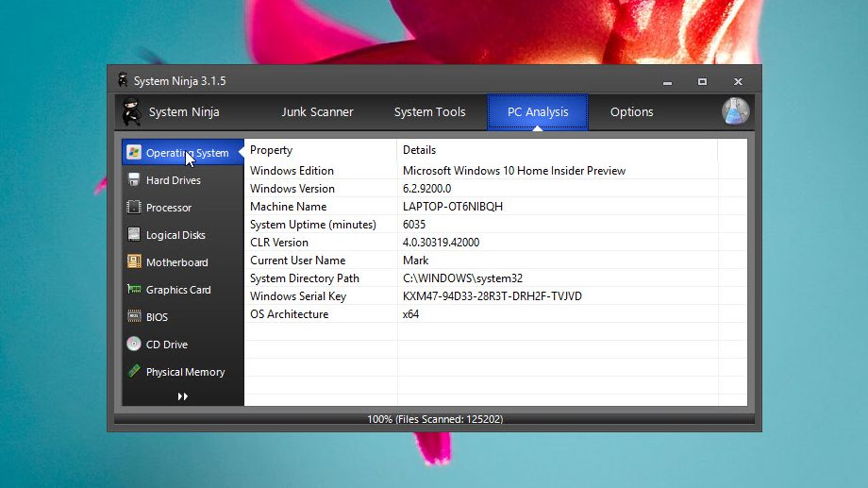The height and width of the screenshot is (488, 868).
Task: Minimize the System Ninja window
Action: click(668, 82)
